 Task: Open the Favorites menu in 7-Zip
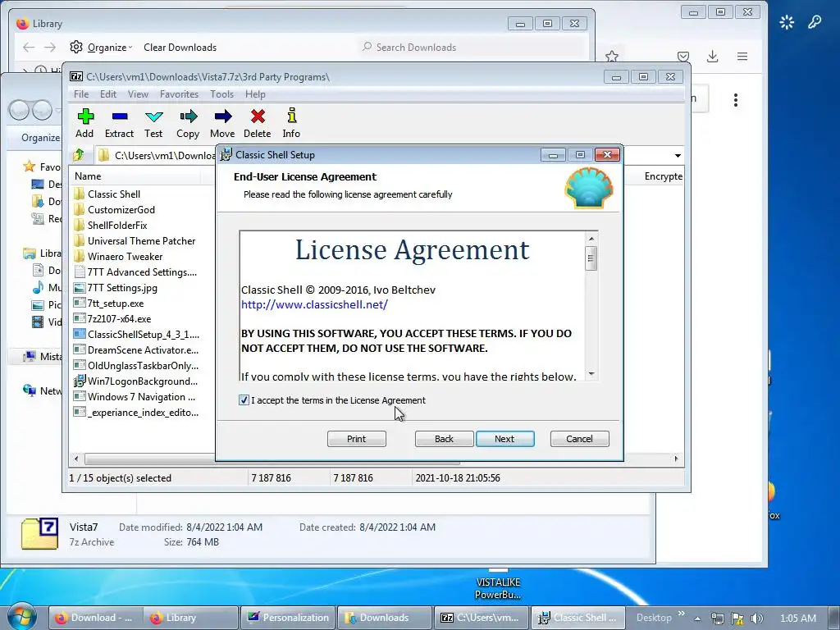pyautogui.click(x=179, y=94)
